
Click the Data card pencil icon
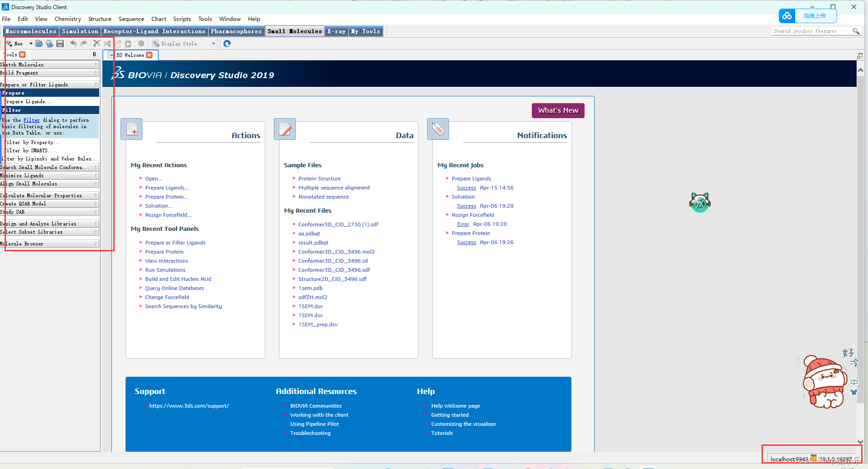click(x=285, y=130)
